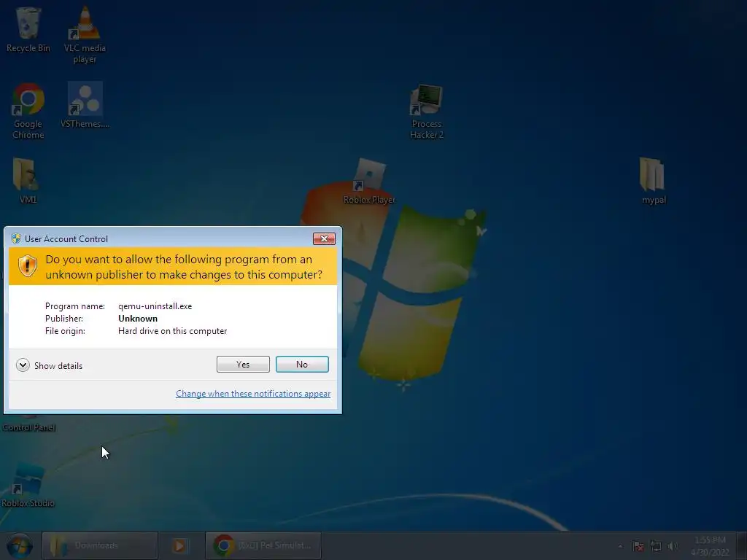Open the media player taskbar icon
This screenshot has width=747, height=560.
pyautogui.click(x=179, y=545)
